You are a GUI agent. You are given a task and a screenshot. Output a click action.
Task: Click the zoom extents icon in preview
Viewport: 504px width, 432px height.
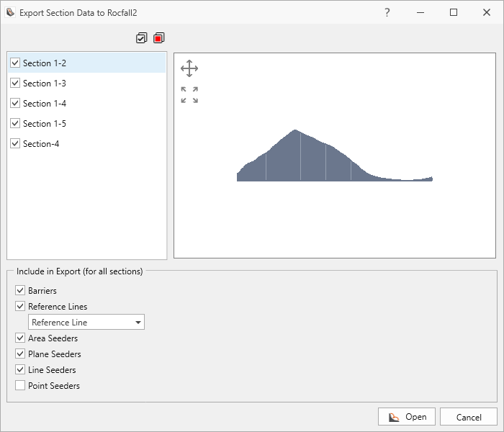click(189, 95)
